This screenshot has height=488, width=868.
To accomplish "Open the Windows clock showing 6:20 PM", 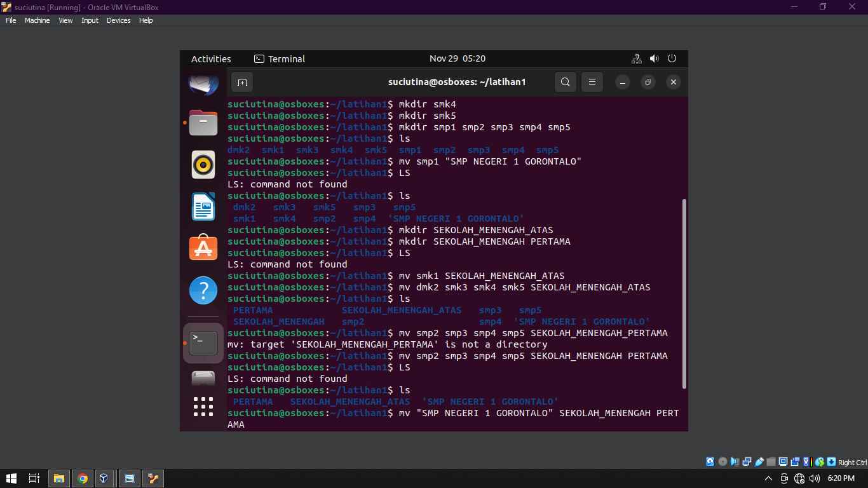I will click(x=841, y=478).
